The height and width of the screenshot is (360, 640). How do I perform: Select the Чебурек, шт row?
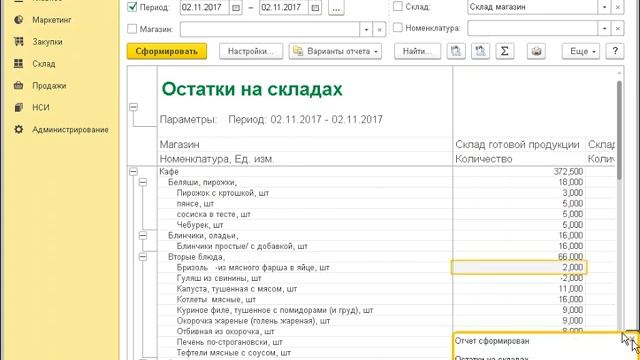[x=200, y=225]
